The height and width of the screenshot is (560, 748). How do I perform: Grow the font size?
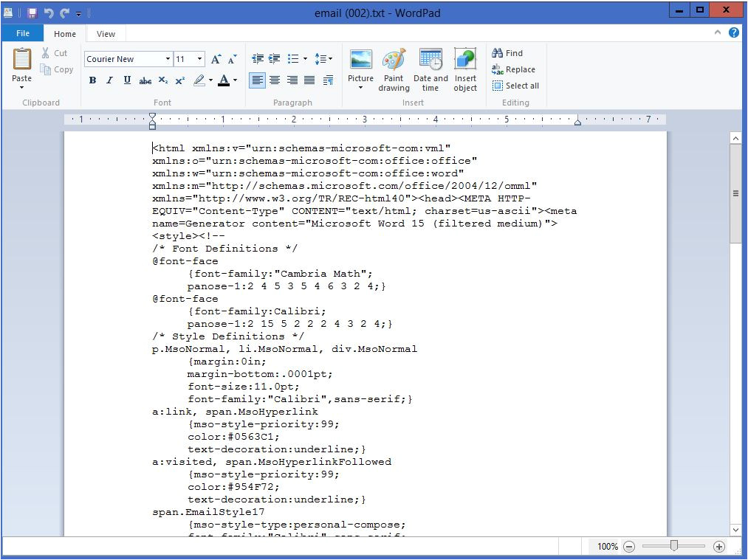pyautogui.click(x=216, y=59)
